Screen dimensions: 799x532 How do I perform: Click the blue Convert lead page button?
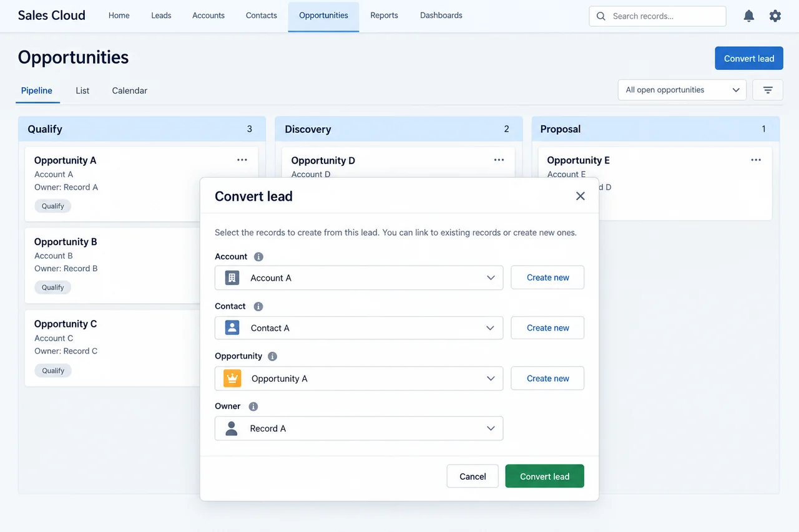(x=749, y=59)
